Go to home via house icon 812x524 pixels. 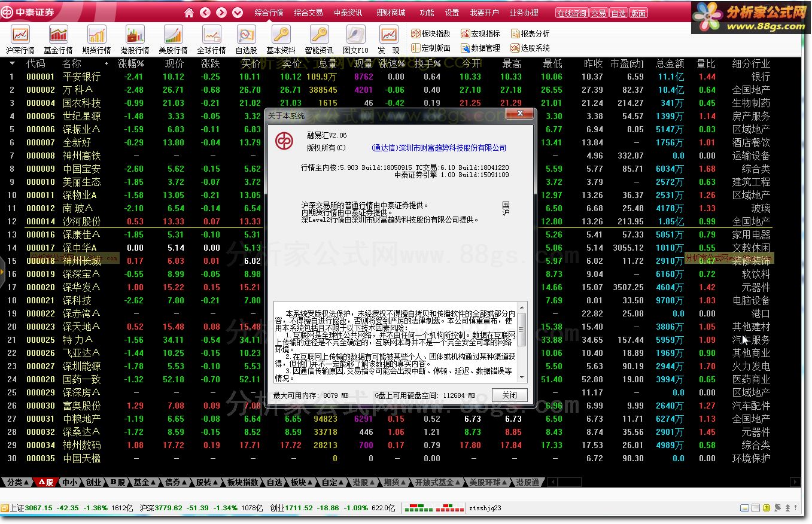[189, 13]
